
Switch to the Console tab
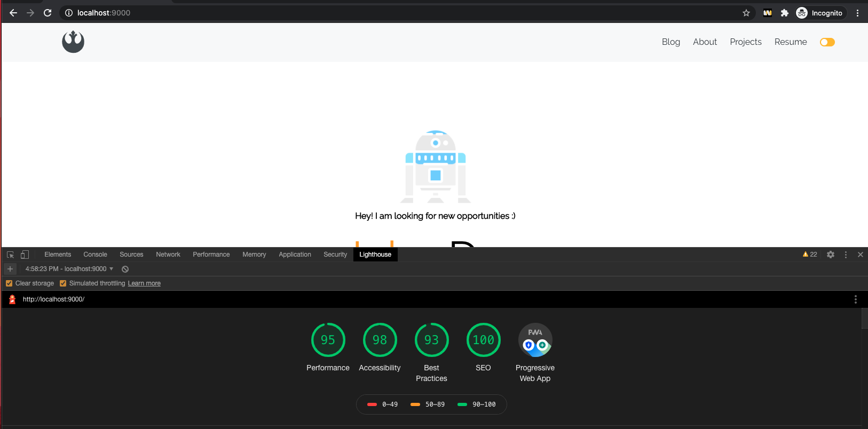[x=95, y=255]
